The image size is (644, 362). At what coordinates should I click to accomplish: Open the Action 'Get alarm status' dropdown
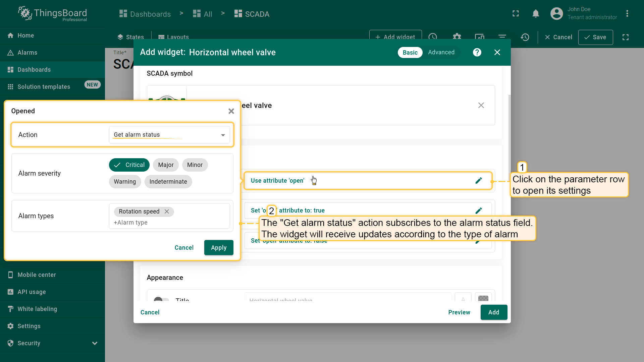coord(169,135)
